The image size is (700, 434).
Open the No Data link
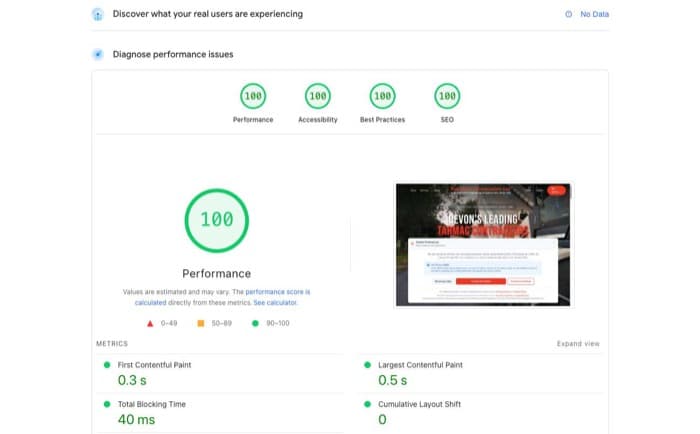pyautogui.click(x=594, y=14)
